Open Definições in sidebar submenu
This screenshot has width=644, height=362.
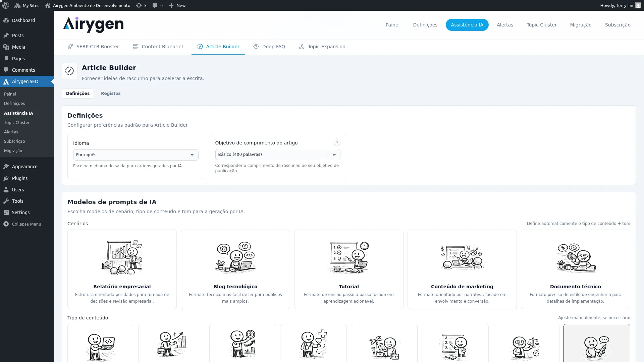(14, 104)
